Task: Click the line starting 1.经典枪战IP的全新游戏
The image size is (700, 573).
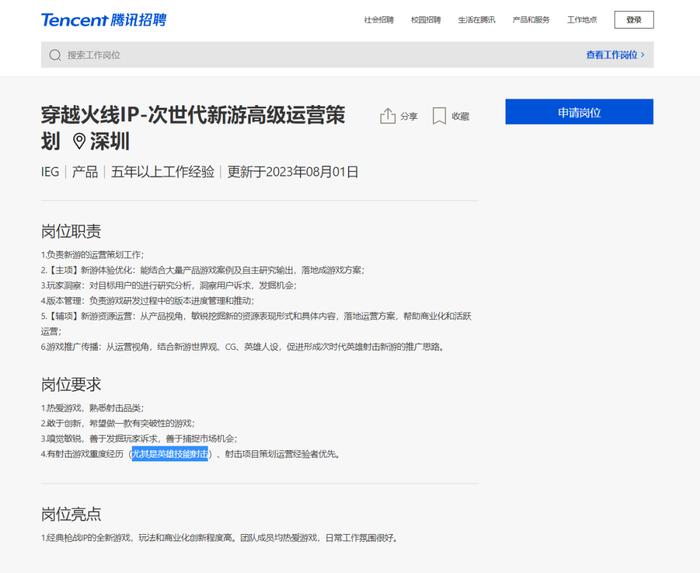Action: (219, 538)
